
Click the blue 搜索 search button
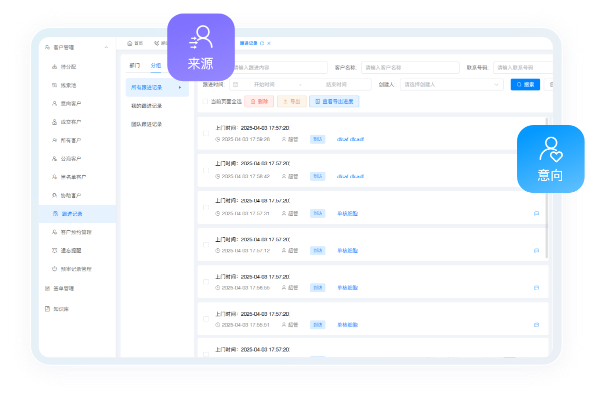pyautogui.click(x=525, y=84)
